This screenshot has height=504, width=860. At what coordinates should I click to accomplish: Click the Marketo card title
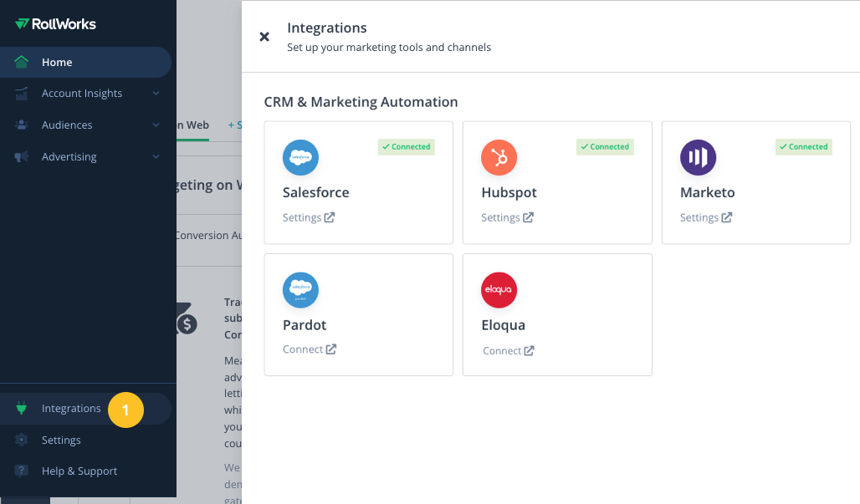[x=708, y=192]
